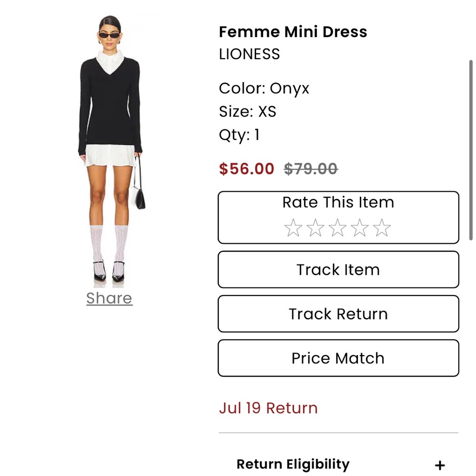
Task: Open Price Match
Action: pyautogui.click(x=338, y=358)
